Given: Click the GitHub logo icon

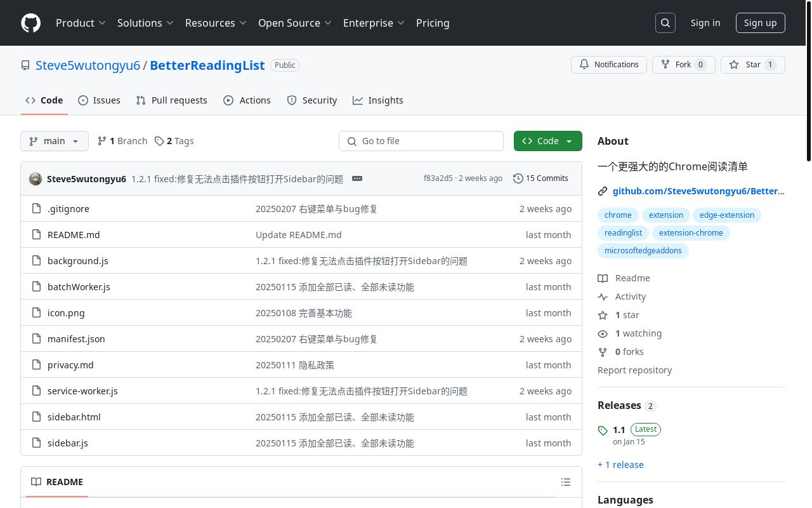Looking at the screenshot, I should [30, 23].
